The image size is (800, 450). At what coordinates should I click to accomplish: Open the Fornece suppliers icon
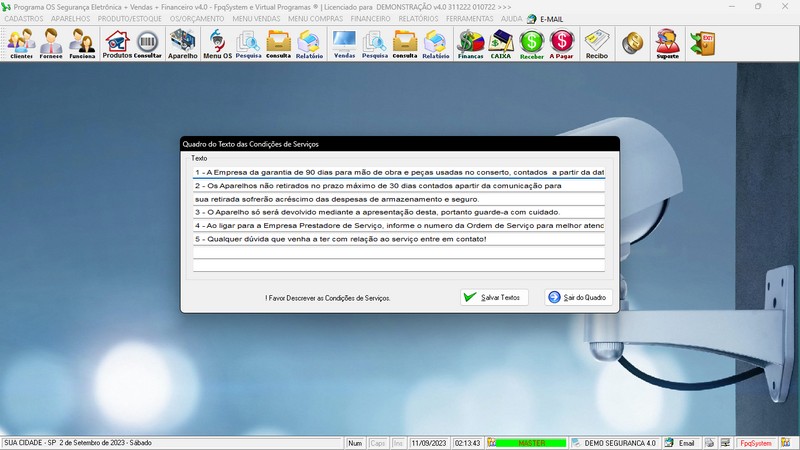click(x=51, y=43)
